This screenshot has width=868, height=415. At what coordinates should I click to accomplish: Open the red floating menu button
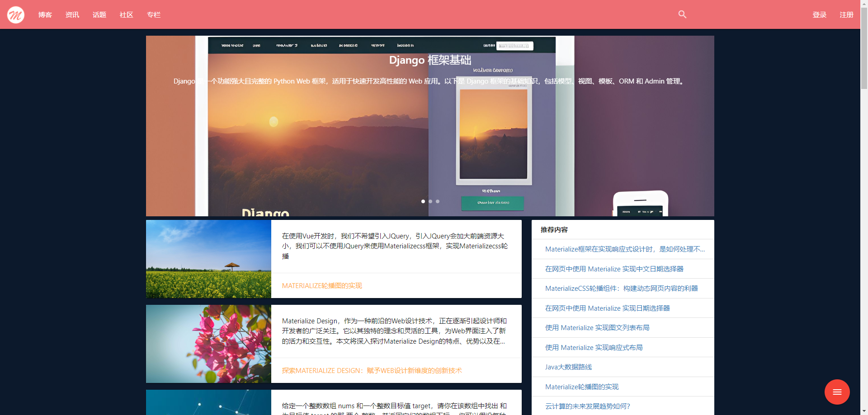tap(837, 392)
